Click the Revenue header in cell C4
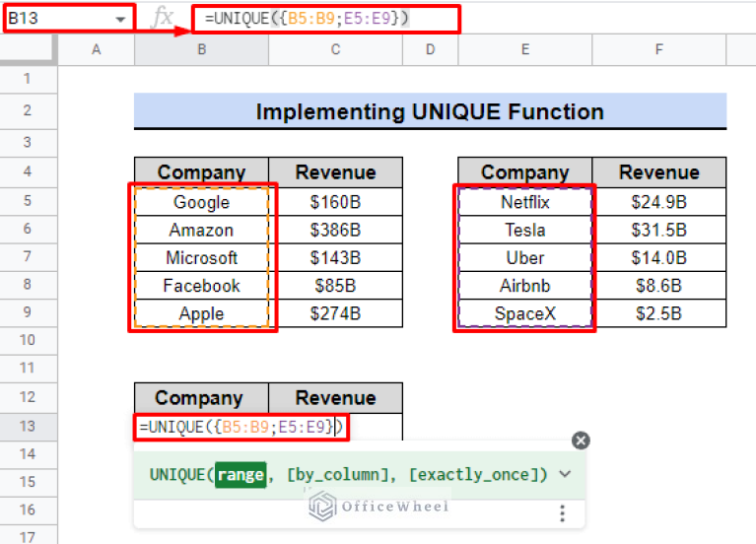 (335, 172)
